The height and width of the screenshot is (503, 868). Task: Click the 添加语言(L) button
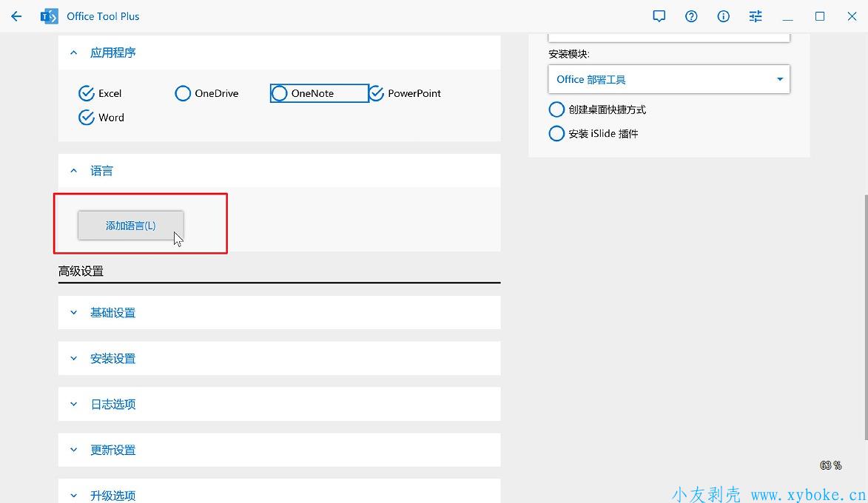(130, 226)
